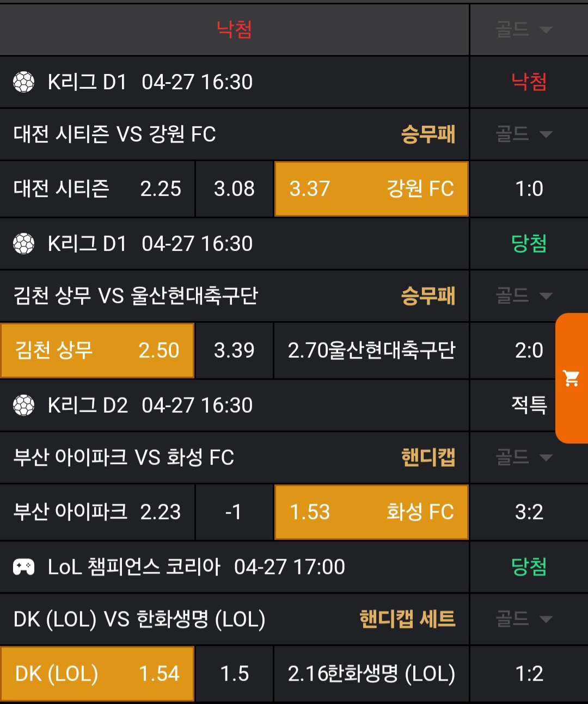Pick 한화생명 (LOL) at 2.16 odds

(x=371, y=674)
